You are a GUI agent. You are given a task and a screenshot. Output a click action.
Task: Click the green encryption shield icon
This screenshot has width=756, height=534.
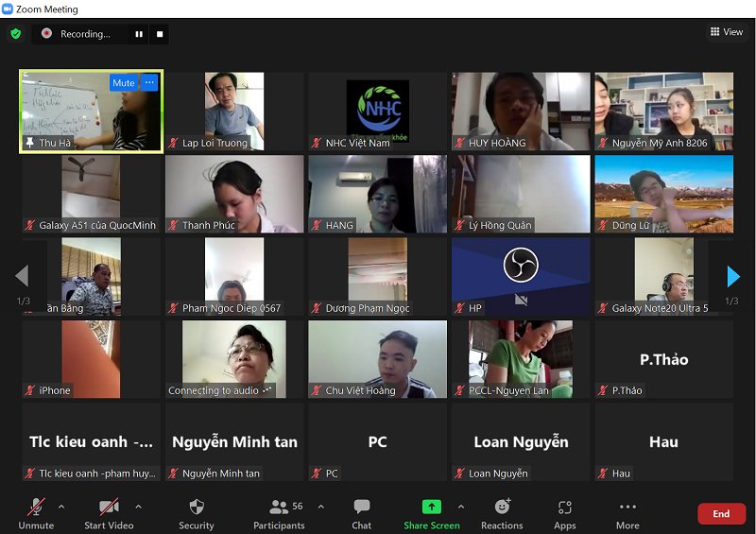pyautogui.click(x=15, y=34)
